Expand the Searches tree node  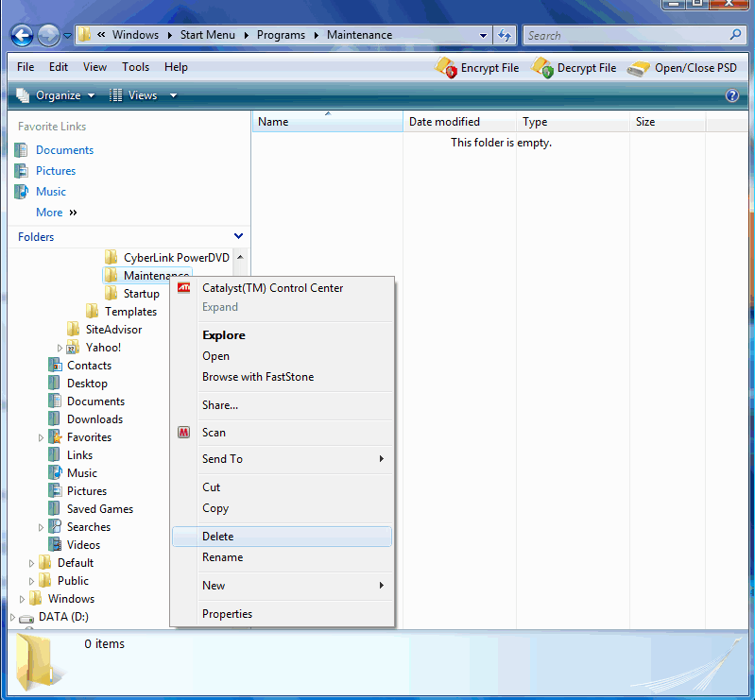pos(41,527)
